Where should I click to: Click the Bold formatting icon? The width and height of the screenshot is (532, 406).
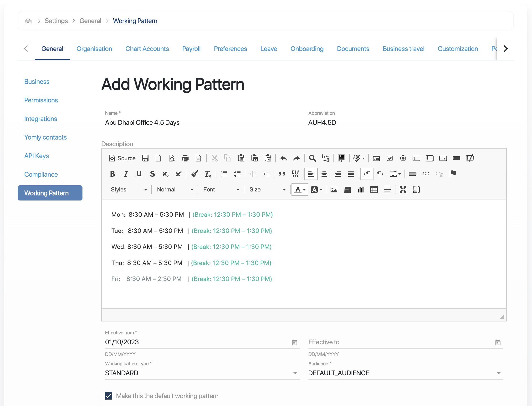113,174
